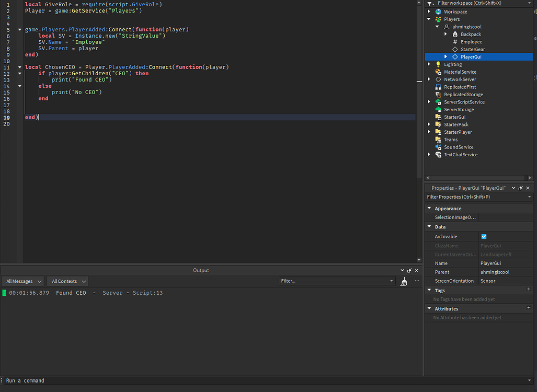The height and width of the screenshot is (392, 537).
Task: Select ReplicatedStorage in the Explorer tree
Action: 463,95
